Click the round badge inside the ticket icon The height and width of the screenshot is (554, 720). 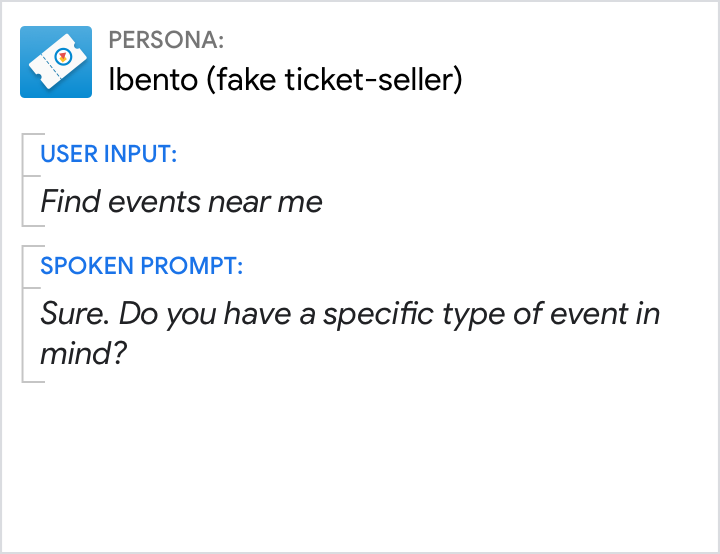pyautogui.click(x=64, y=55)
